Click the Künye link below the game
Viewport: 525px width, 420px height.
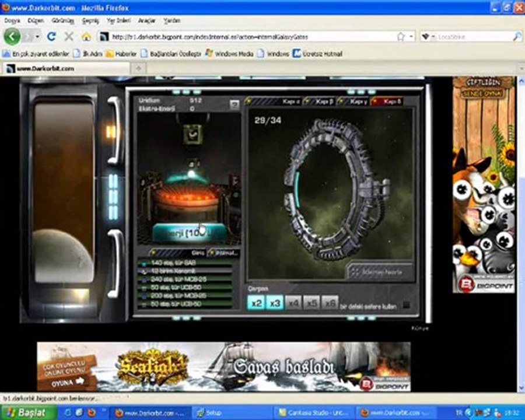point(419,328)
